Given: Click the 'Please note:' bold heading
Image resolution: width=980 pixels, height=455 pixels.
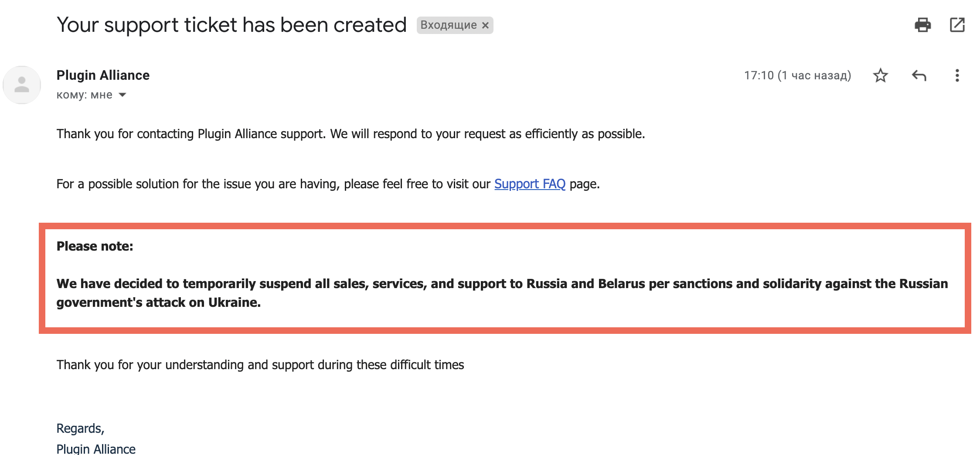Looking at the screenshot, I should click(95, 246).
